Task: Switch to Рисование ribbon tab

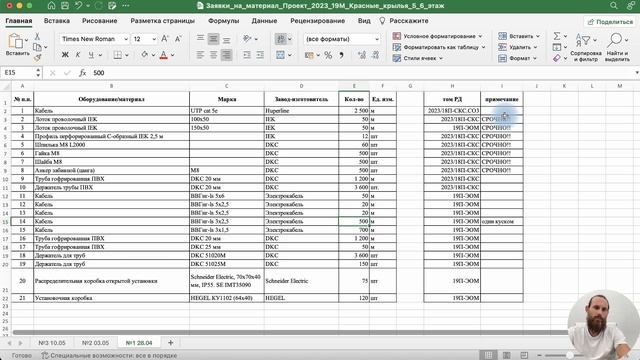Action: pyautogui.click(x=100, y=21)
